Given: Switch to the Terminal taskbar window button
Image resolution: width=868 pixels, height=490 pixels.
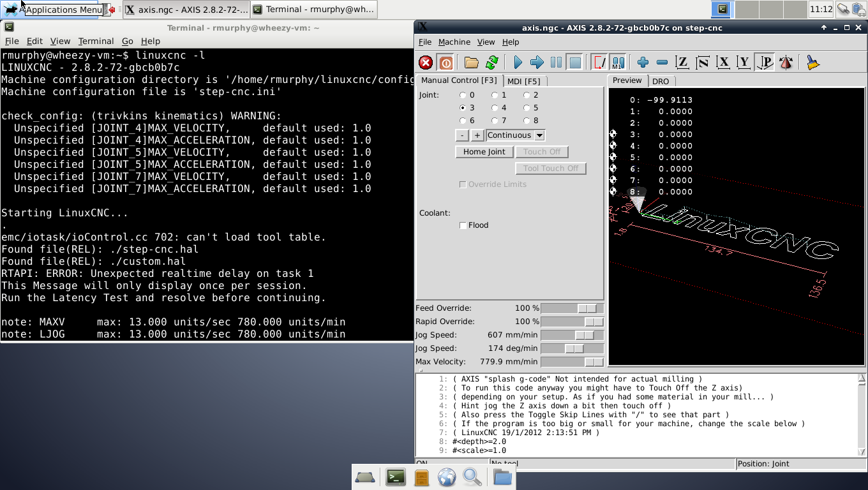Looking at the screenshot, I should tap(313, 10).
